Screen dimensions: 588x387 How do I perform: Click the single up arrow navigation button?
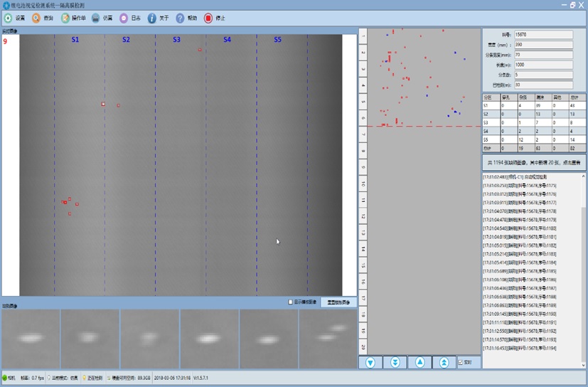point(419,362)
